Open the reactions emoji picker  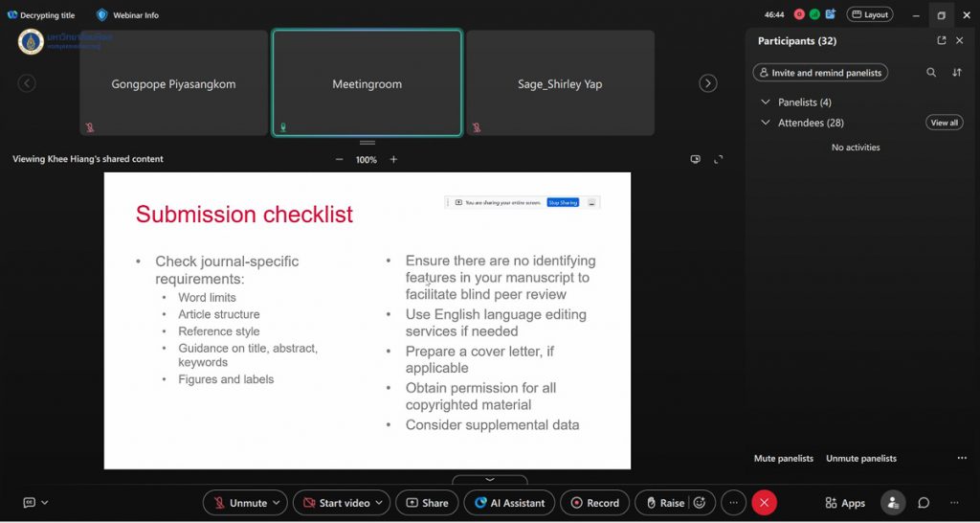[700, 503]
